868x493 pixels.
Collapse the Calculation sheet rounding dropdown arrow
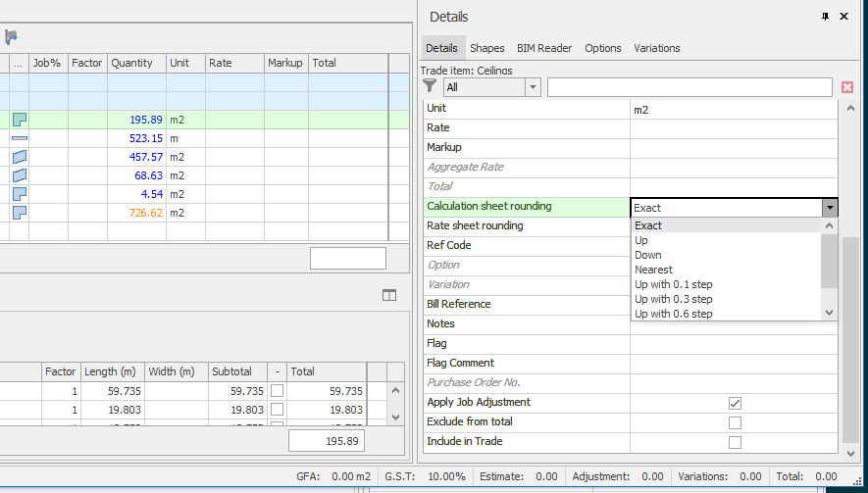click(830, 208)
